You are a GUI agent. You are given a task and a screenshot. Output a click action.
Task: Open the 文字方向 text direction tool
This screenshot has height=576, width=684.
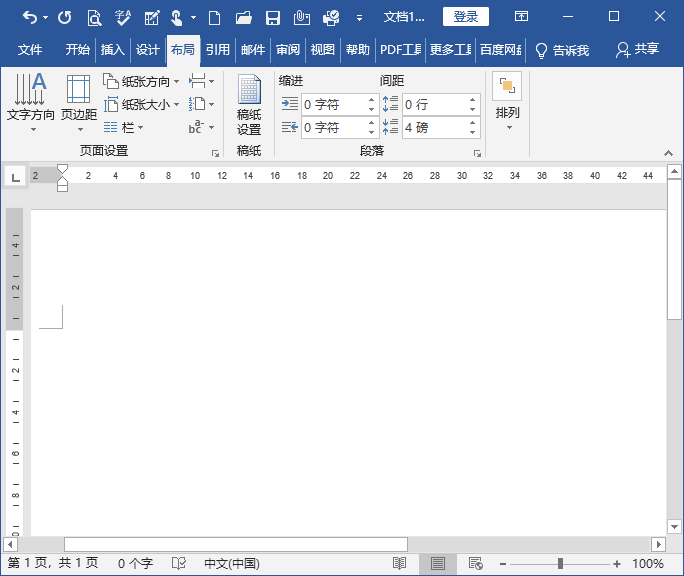click(x=30, y=98)
